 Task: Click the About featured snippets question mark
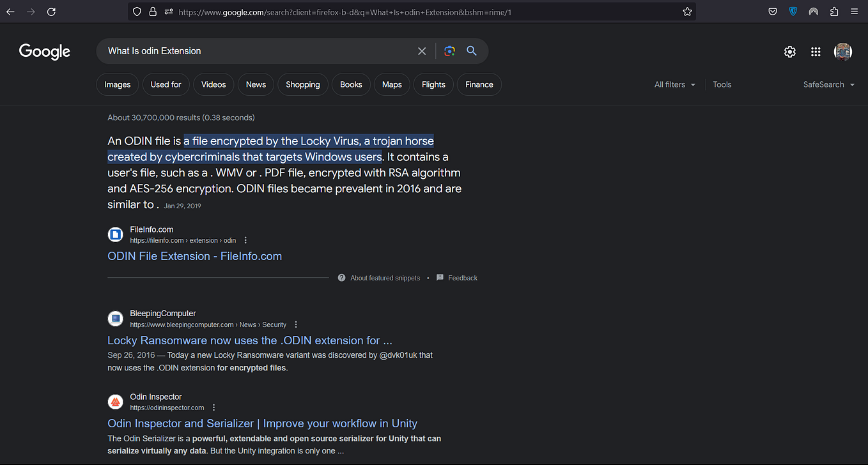click(x=341, y=277)
